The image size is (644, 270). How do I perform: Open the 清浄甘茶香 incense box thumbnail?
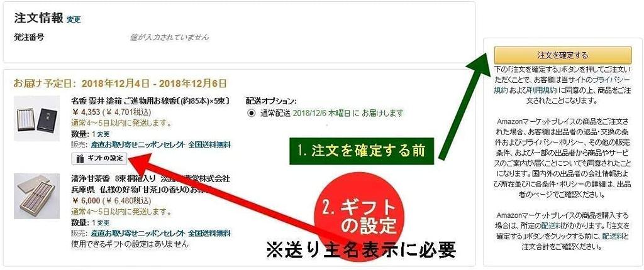coord(36,196)
